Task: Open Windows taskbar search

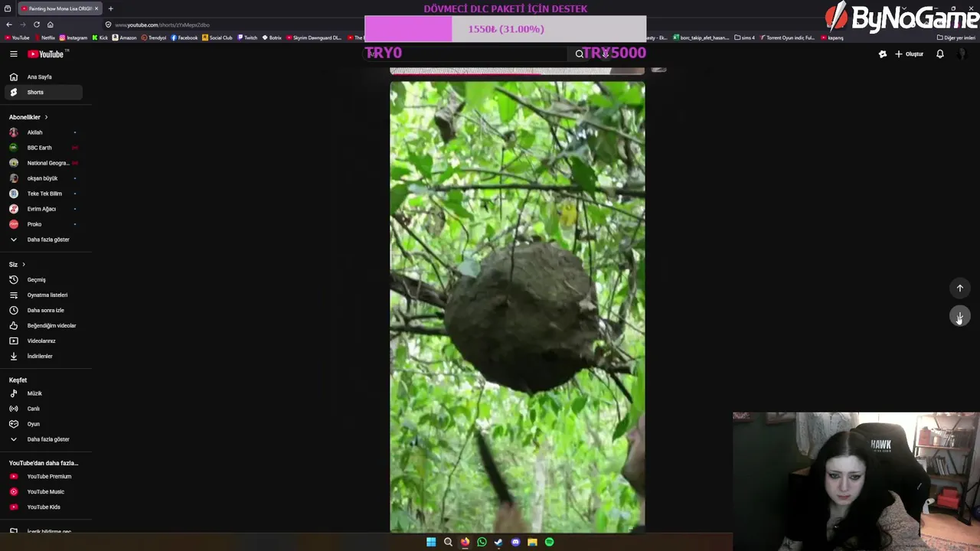Action: (448, 542)
